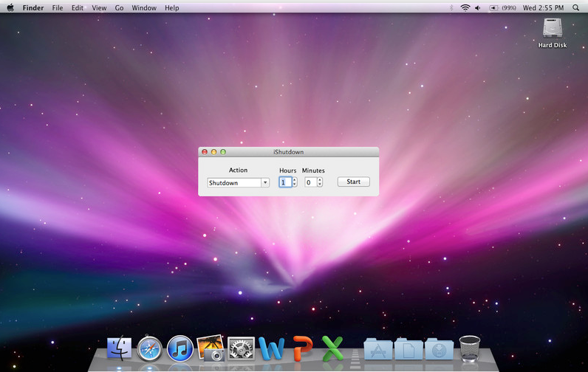Open the Help menu
The height and width of the screenshot is (372, 588).
(172, 7)
